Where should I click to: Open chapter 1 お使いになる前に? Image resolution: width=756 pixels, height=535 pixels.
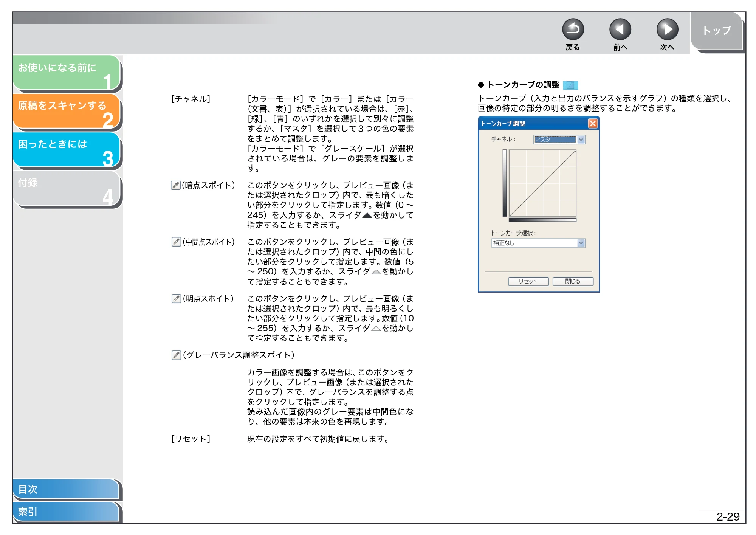point(67,73)
